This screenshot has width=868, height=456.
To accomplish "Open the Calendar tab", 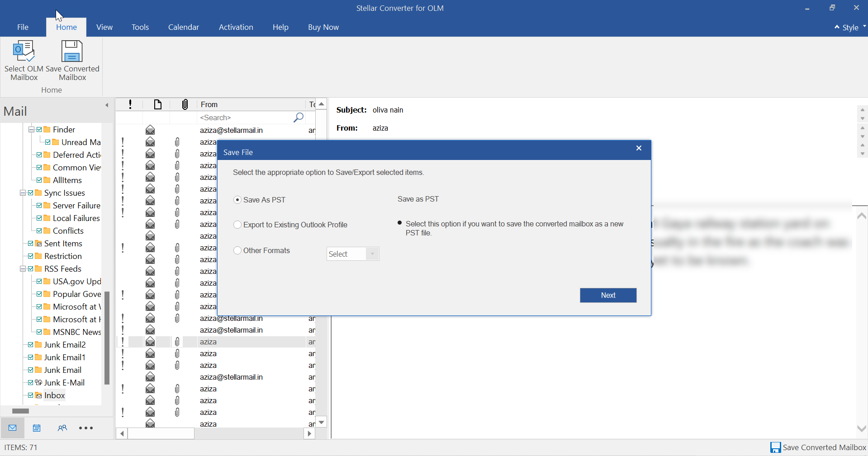I will pyautogui.click(x=184, y=27).
